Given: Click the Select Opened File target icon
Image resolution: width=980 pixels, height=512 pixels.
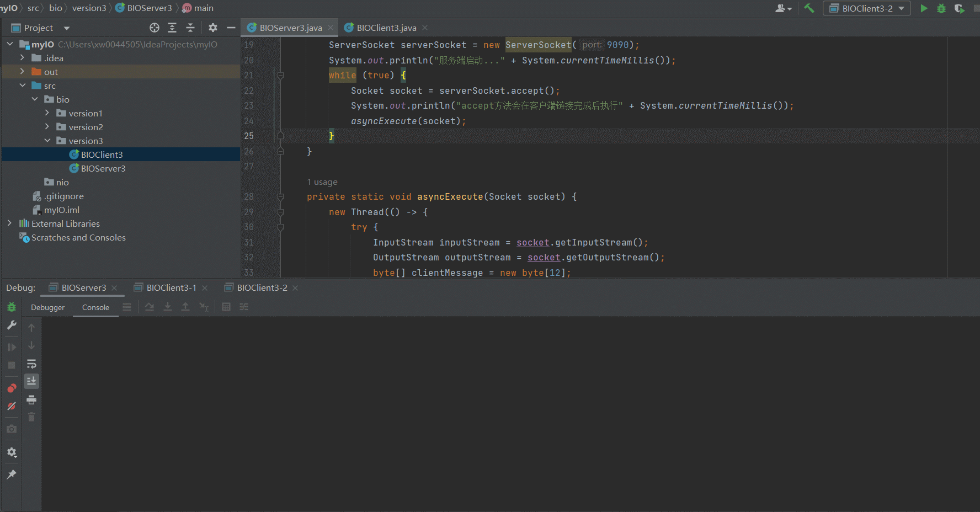Looking at the screenshot, I should [155, 28].
